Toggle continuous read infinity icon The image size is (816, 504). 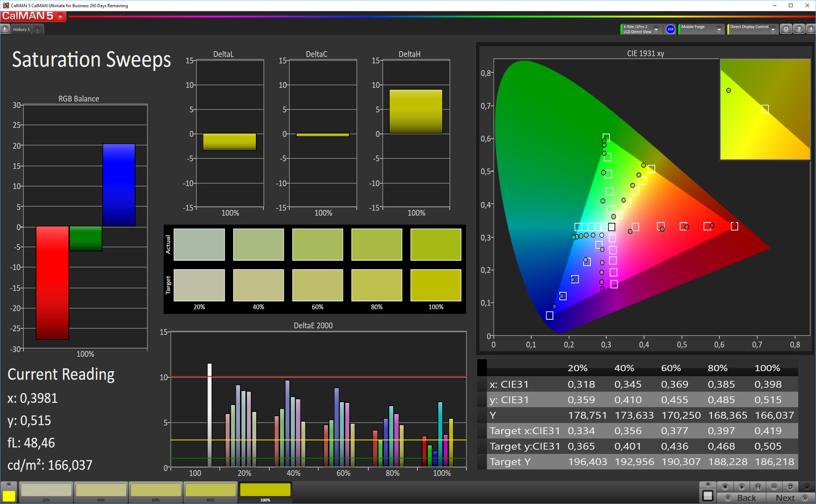[774, 487]
